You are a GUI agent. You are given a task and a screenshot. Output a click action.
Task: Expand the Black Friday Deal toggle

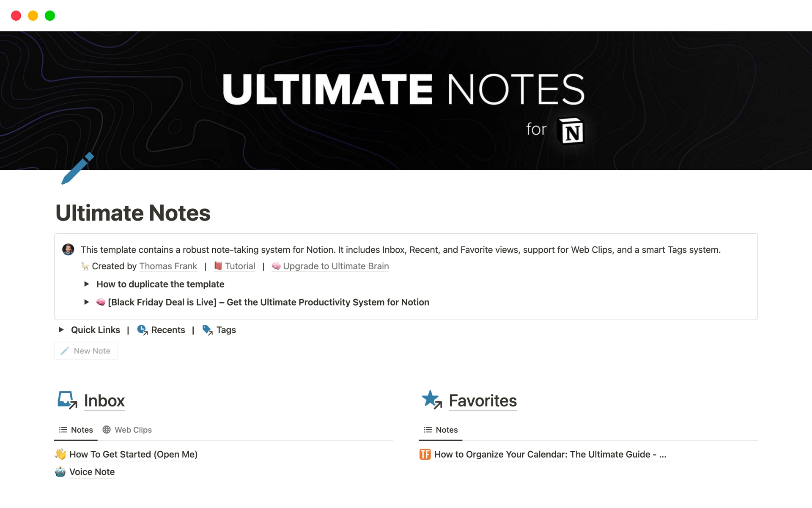tap(87, 302)
